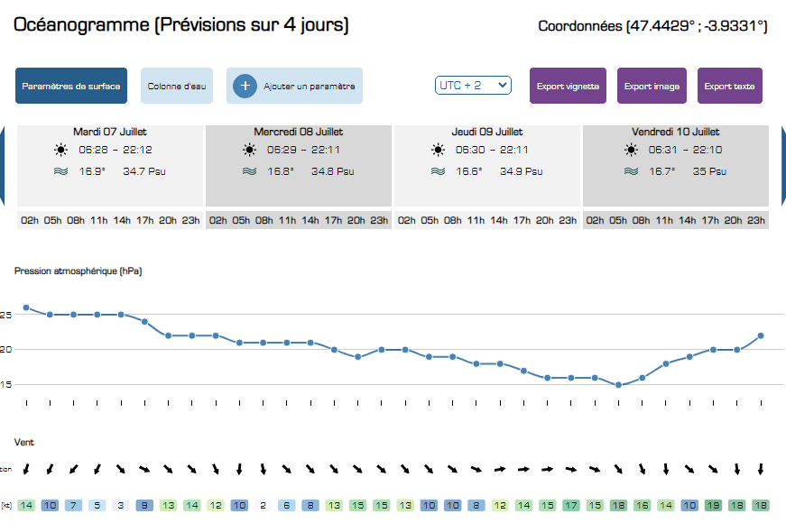This screenshot has width=786, height=532.
Task: Click the wave icon beside 16.7° on Vendredi
Action: pyautogui.click(x=627, y=170)
